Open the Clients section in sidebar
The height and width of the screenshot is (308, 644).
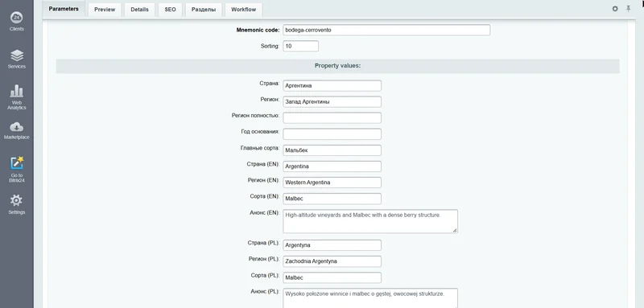pyautogui.click(x=16, y=22)
